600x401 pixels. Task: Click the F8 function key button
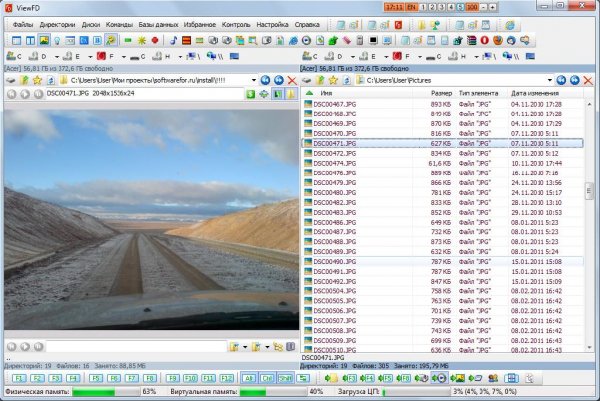pos(150,378)
